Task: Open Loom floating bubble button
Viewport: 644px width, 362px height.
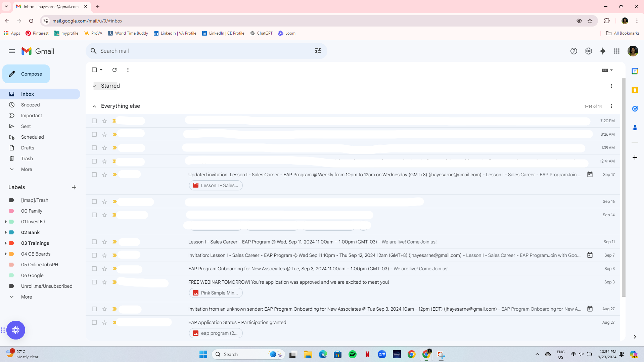Action: point(16,330)
